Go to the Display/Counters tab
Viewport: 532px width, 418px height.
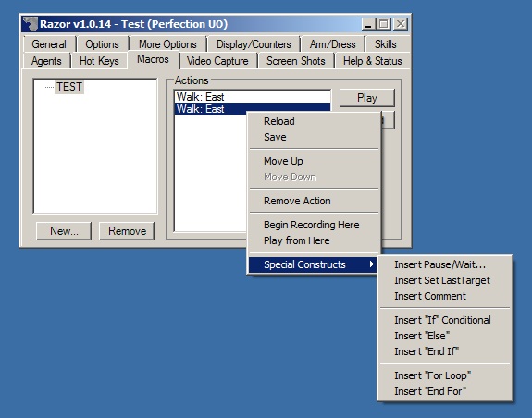pos(254,44)
